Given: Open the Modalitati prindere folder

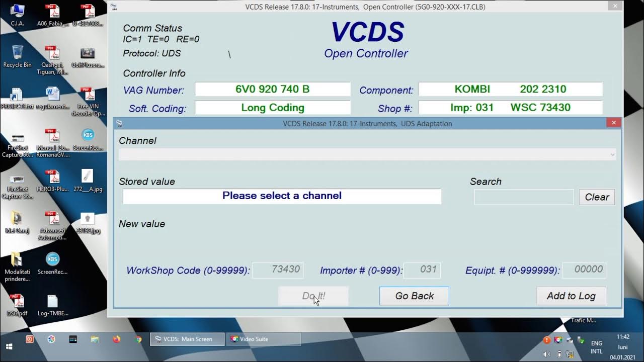Looking at the screenshot, I should pos(17,266).
